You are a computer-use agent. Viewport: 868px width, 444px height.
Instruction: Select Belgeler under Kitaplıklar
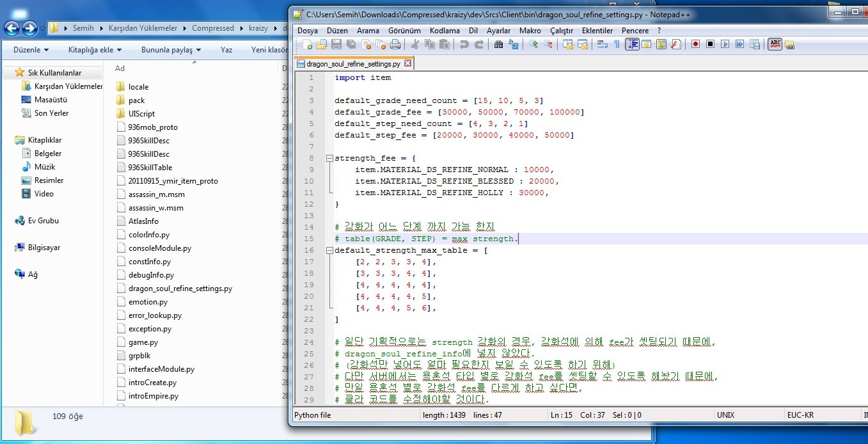click(x=48, y=154)
